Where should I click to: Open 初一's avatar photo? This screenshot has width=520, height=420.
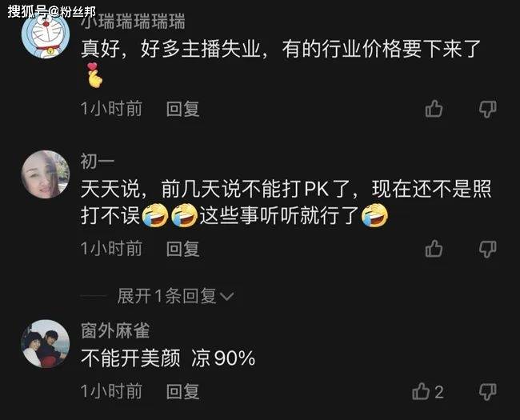46,174
